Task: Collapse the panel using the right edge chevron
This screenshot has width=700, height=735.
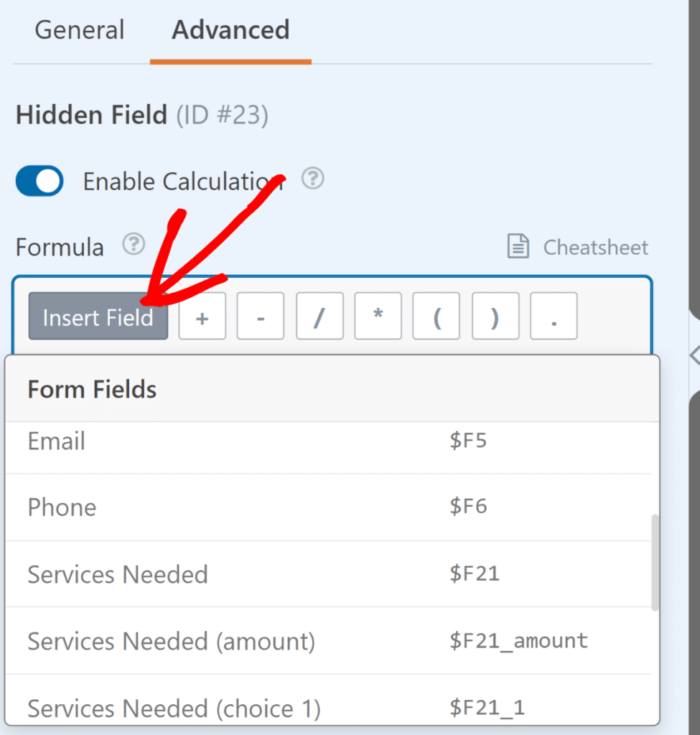Action: coord(694,355)
